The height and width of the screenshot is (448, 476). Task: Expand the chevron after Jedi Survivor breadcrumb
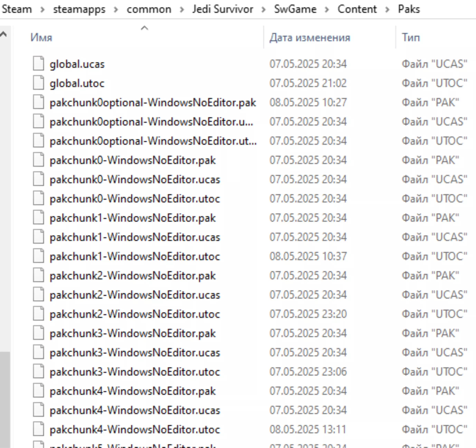[263, 9]
